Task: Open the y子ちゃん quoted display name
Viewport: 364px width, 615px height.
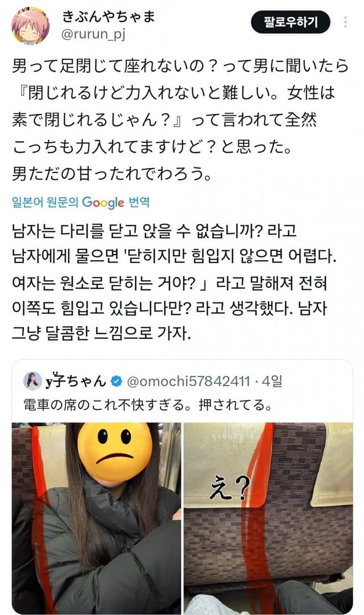Action: pyautogui.click(x=76, y=381)
